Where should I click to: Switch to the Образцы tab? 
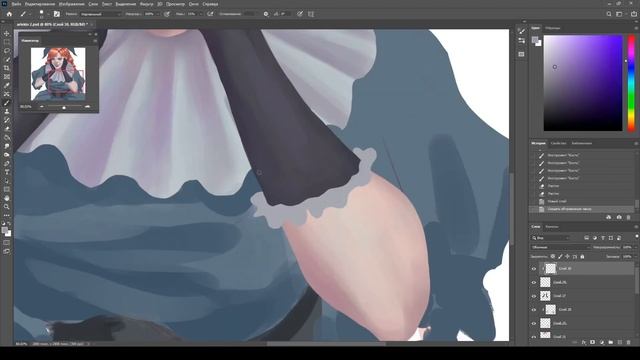553,28
